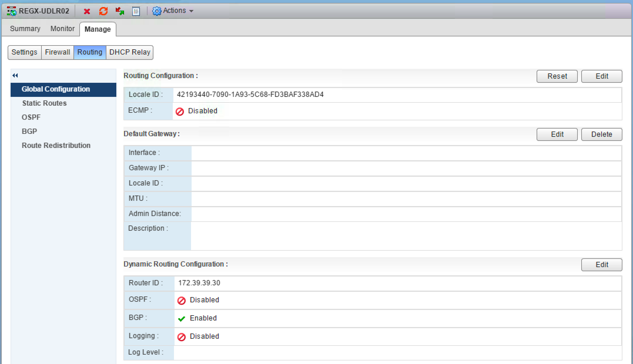Click the green BGP Enabled checkmark icon
Image resolution: width=633 pixels, height=364 pixels.
pos(181,318)
